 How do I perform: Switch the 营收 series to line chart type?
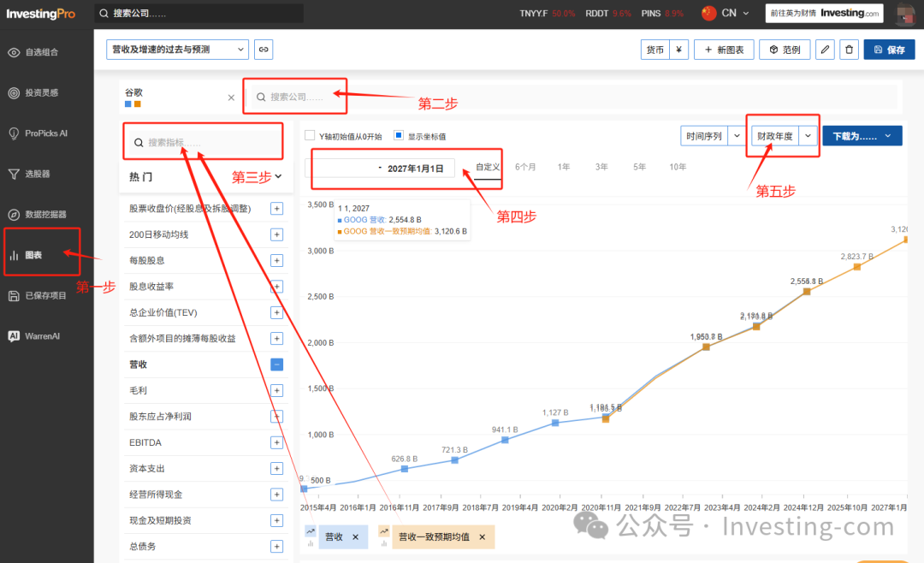(311, 531)
